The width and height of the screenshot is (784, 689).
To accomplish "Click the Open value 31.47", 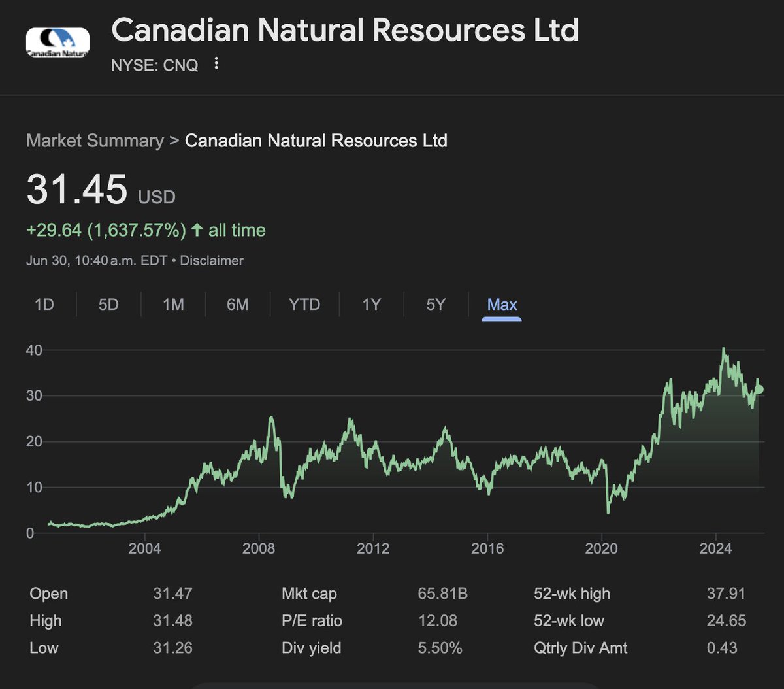I will [172, 594].
